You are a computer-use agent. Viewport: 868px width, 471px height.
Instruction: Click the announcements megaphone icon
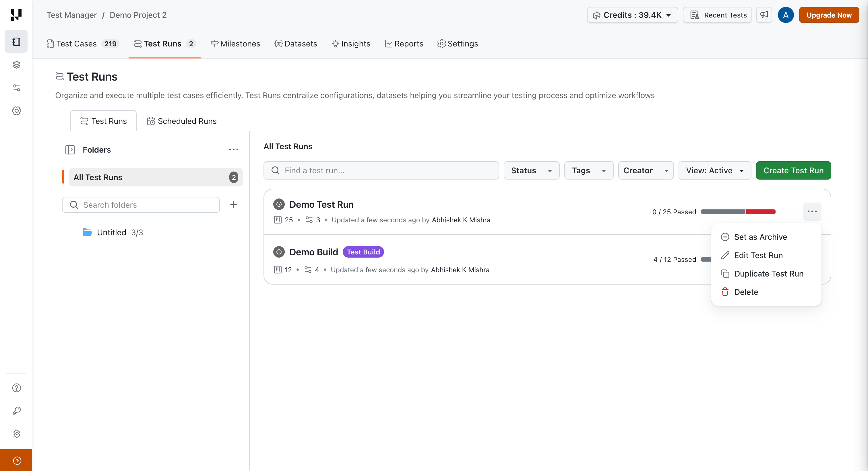tap(764, 15)
